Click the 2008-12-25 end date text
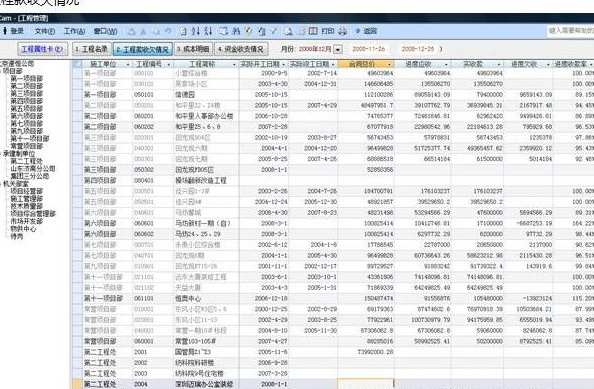This screenshot has width=594, height=389. click(417, 49)
